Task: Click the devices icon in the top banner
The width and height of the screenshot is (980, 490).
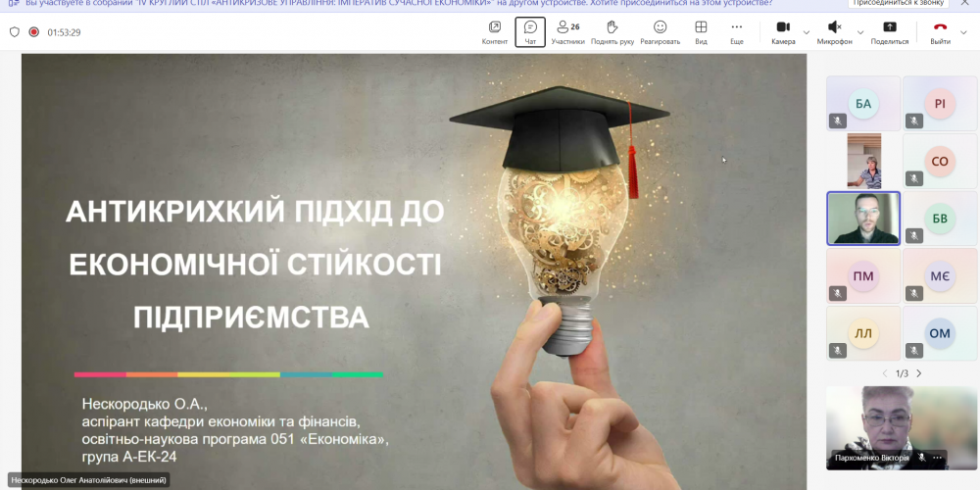Action: point(14,3)
